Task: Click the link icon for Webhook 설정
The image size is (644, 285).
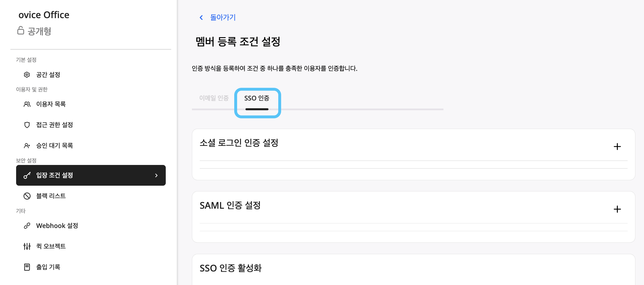Action: point(27,226)
